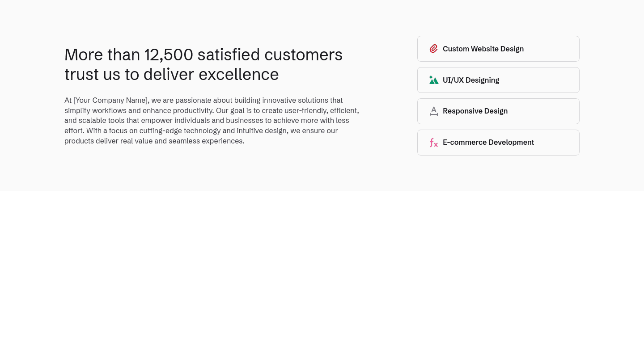Click the red paperclip icon
The width and height of the screenshot is (644, 362).
(x=433, y=49)
